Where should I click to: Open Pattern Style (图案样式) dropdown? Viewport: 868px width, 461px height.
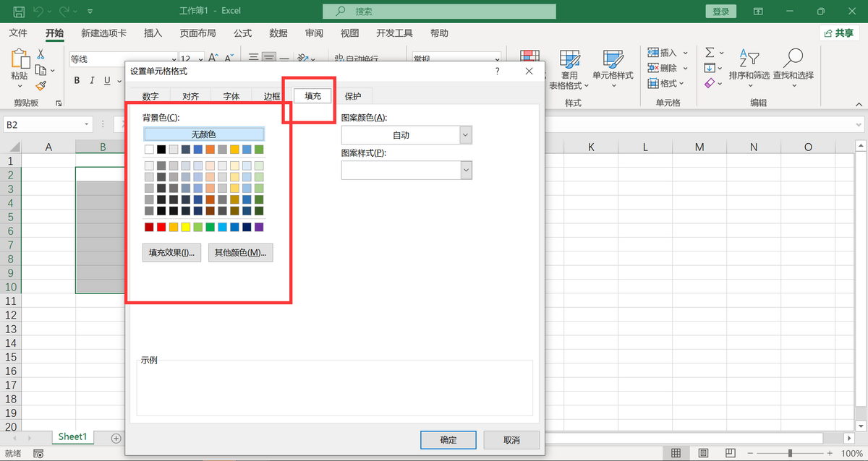(x=466, y=171)
